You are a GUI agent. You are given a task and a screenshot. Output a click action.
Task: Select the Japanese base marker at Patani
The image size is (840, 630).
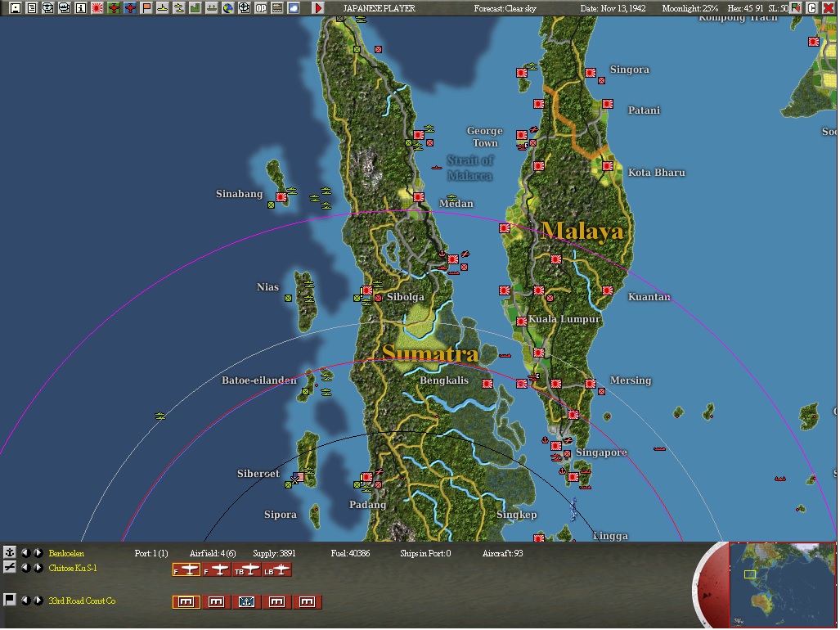coord(608,104)
